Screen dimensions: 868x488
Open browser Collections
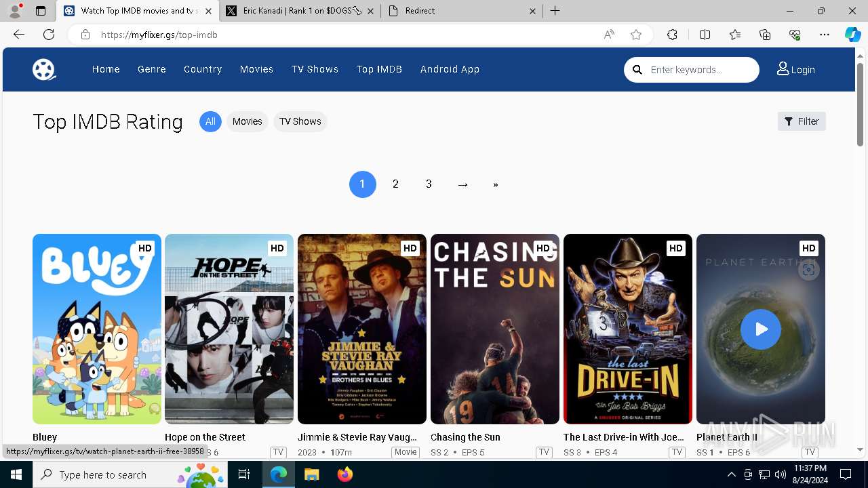[765, 35]
